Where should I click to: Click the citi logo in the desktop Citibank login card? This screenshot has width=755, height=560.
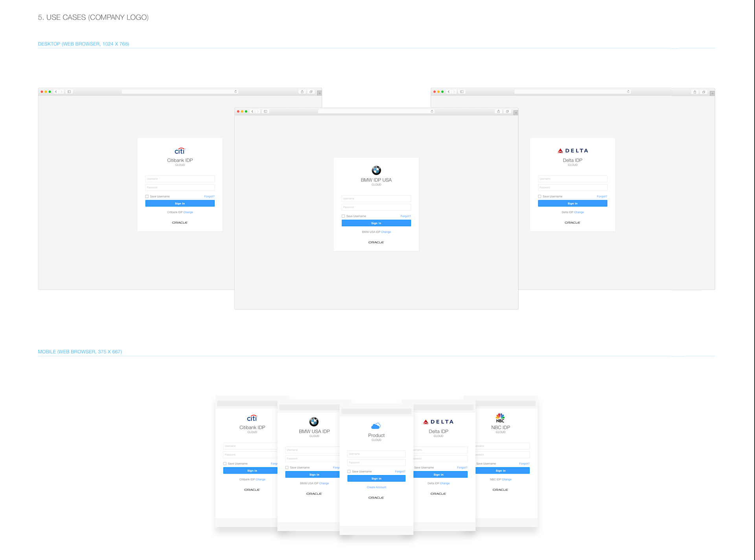pos(180,151)
